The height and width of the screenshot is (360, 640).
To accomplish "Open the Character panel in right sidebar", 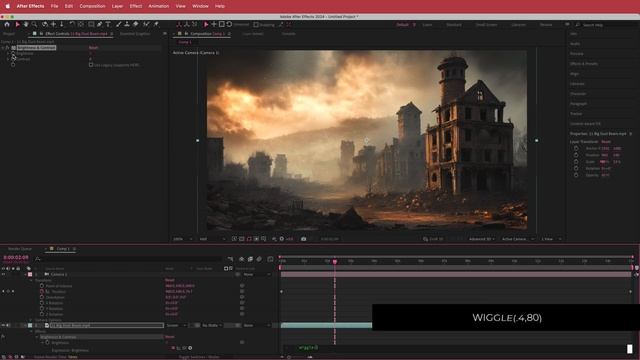I will pyautogui.click(x=578, y=94).
